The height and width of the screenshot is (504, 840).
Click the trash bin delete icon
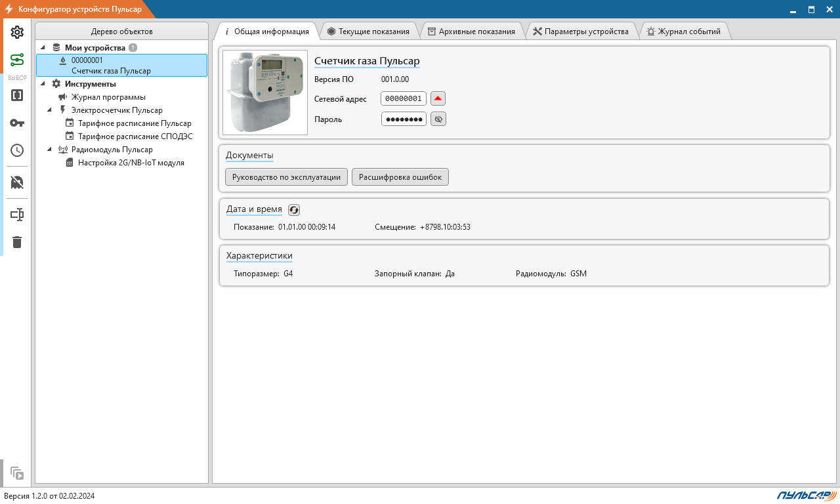point(17,242)
